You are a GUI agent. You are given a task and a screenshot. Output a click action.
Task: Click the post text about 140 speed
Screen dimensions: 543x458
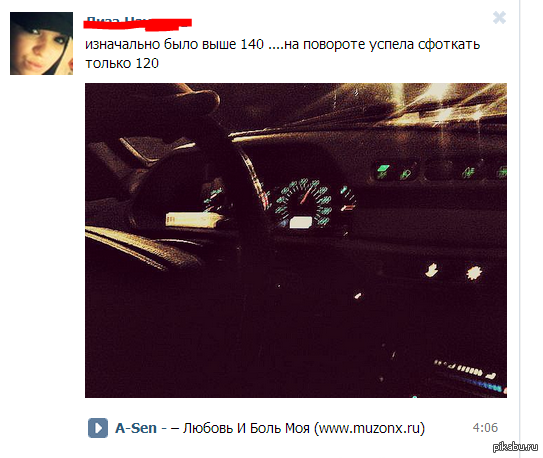[x=283, y=54]
